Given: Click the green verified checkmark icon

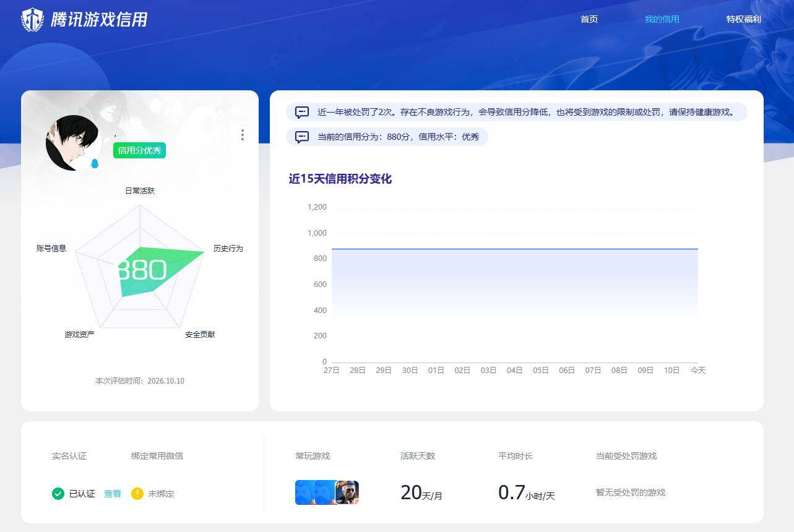Looking at the screenshot, I should (x=58, y=494).
